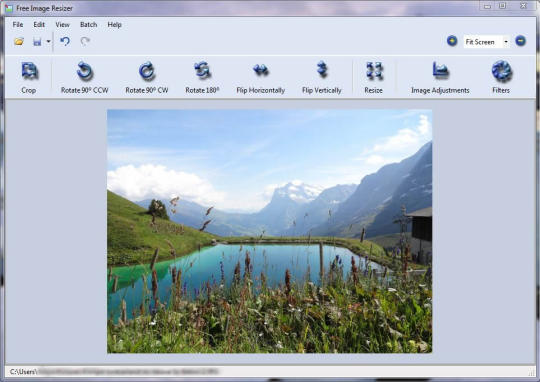Open the Batch menu
This screenshot has height=382, width=540.
89,24
